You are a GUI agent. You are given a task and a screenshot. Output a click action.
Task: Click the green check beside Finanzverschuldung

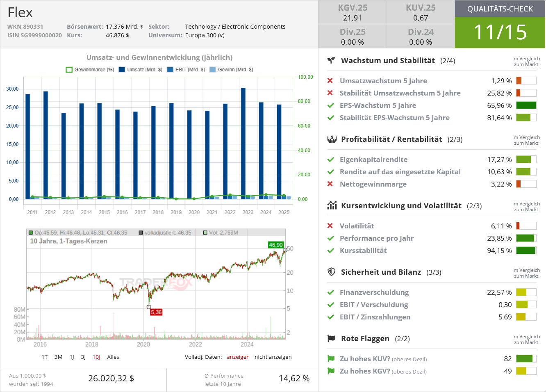click(330, 292)
